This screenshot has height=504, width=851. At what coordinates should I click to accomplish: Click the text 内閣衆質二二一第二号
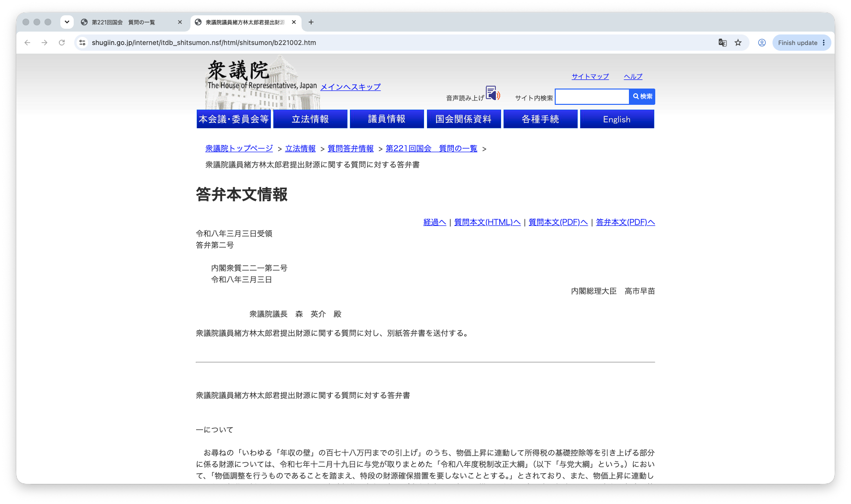249,268
